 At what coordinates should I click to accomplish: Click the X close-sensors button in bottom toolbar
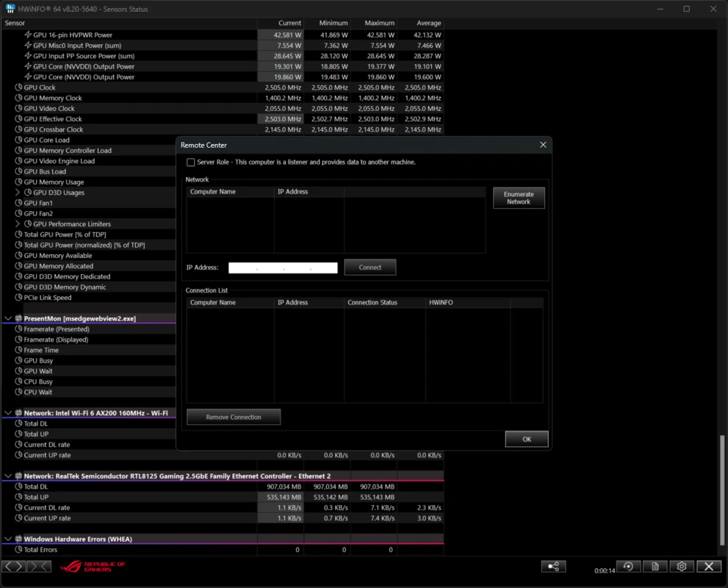[709, 566]
